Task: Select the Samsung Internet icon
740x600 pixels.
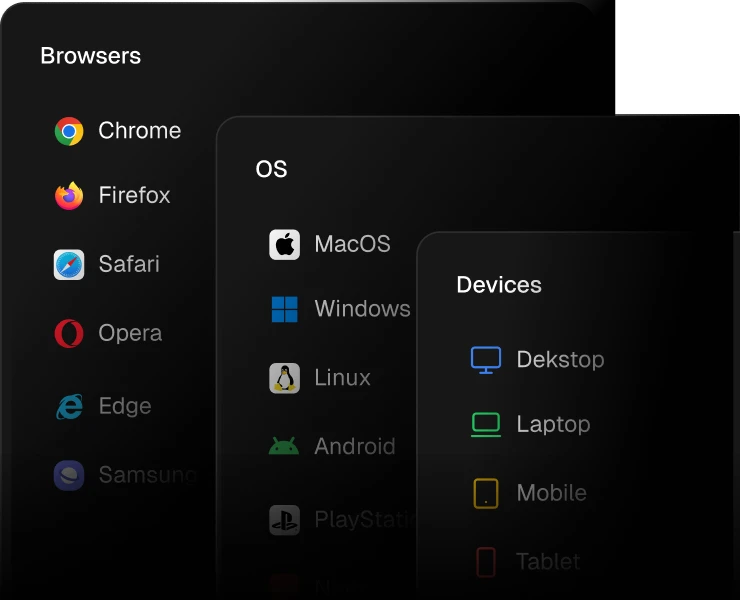Action: 69,475
